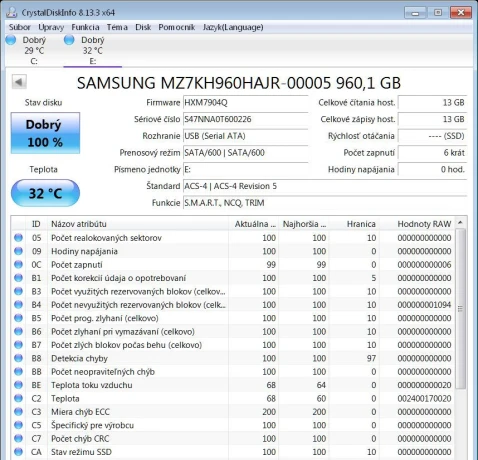Select row Teplota toku vzduchu
Viewport: 478px width, 460px height.
[233, 385]
